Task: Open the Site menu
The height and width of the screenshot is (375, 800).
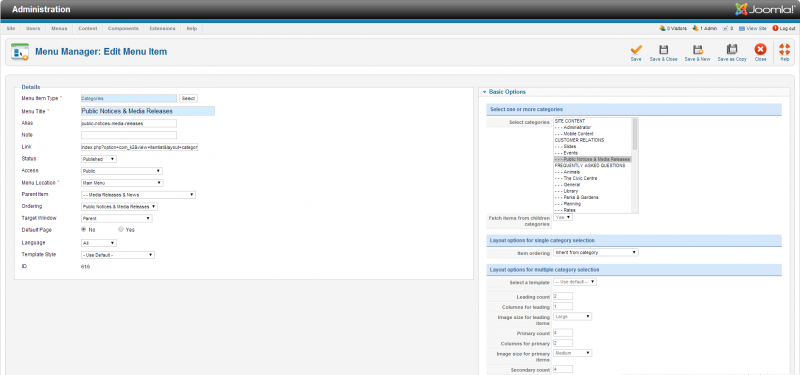Action: pos(11,29)
